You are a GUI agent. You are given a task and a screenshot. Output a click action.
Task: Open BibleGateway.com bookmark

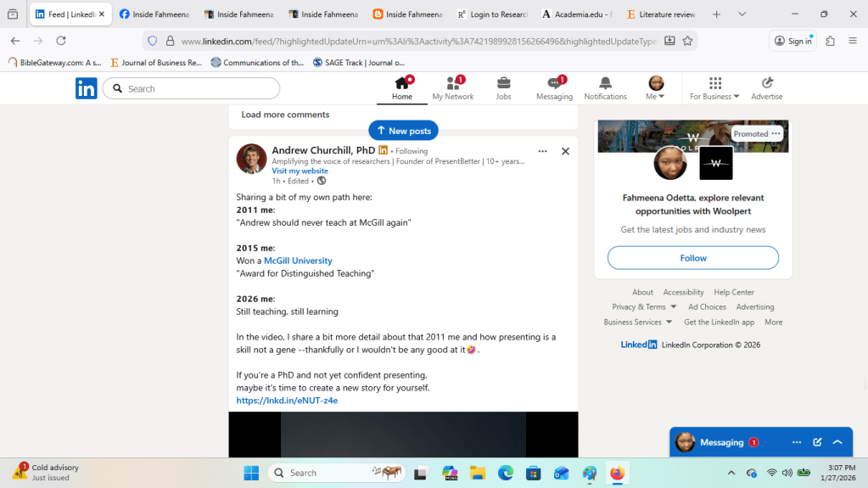(x=55, y=63)
